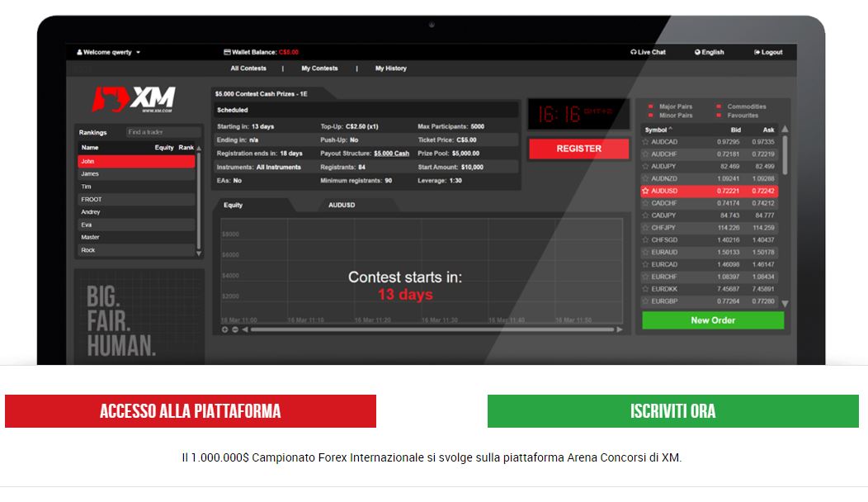
Task: Select trader Rock in rankings
Action: tap(136, 250)
